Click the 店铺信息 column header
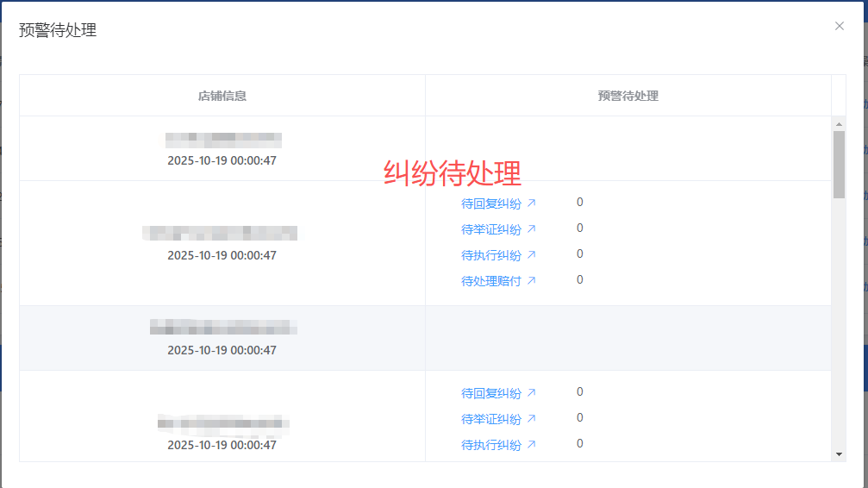868x488 pixels. click(x=222, y=96)
